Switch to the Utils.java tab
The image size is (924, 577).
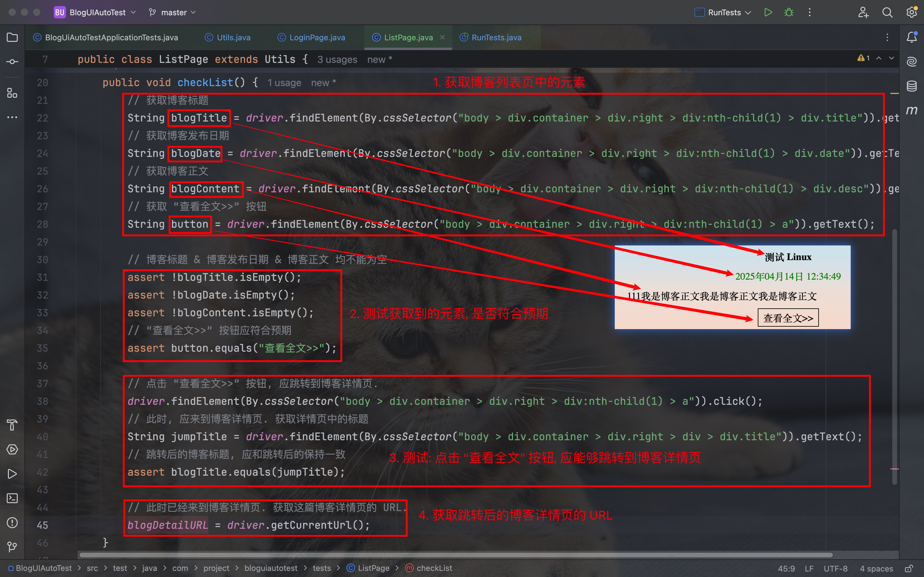coord(233,37)
